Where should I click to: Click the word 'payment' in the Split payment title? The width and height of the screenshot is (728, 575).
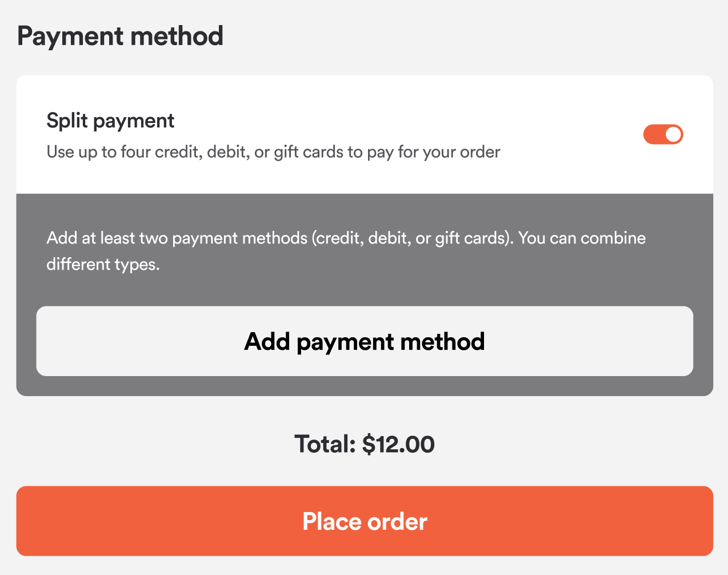coord(134,121)
